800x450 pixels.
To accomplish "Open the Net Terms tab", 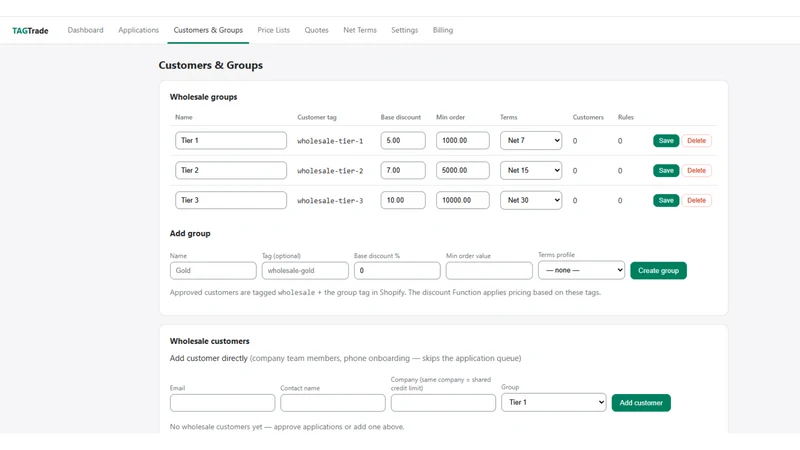I will tap(360, 30).
